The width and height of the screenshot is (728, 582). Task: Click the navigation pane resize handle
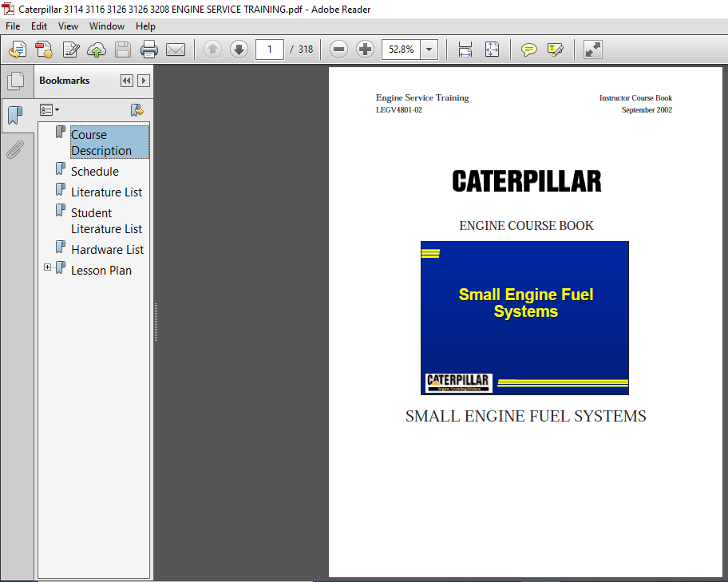pos(156,323)
